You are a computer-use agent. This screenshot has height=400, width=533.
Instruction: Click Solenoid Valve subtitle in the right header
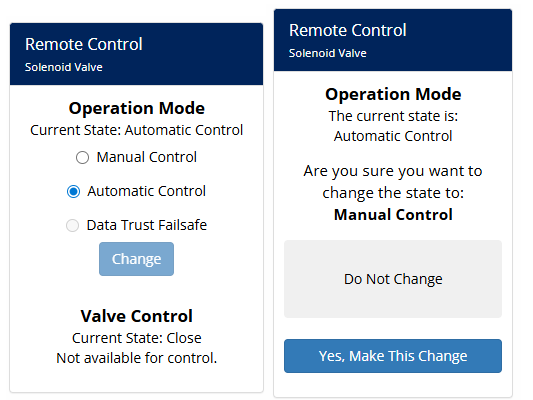tap(328, 53)
